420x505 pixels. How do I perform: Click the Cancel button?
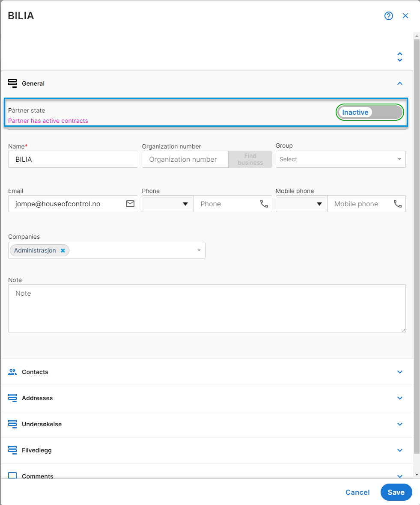click(357, 492)
